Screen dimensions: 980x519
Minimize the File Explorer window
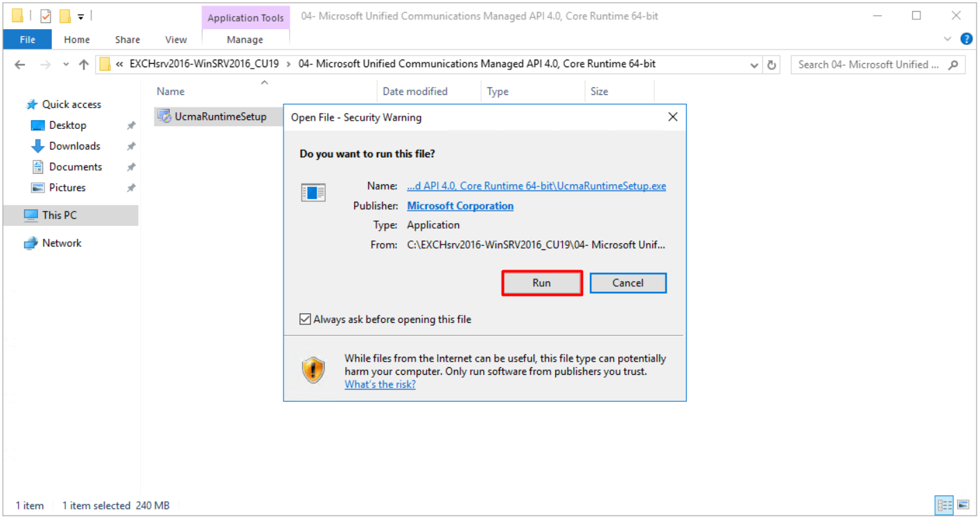coord(878,15)
